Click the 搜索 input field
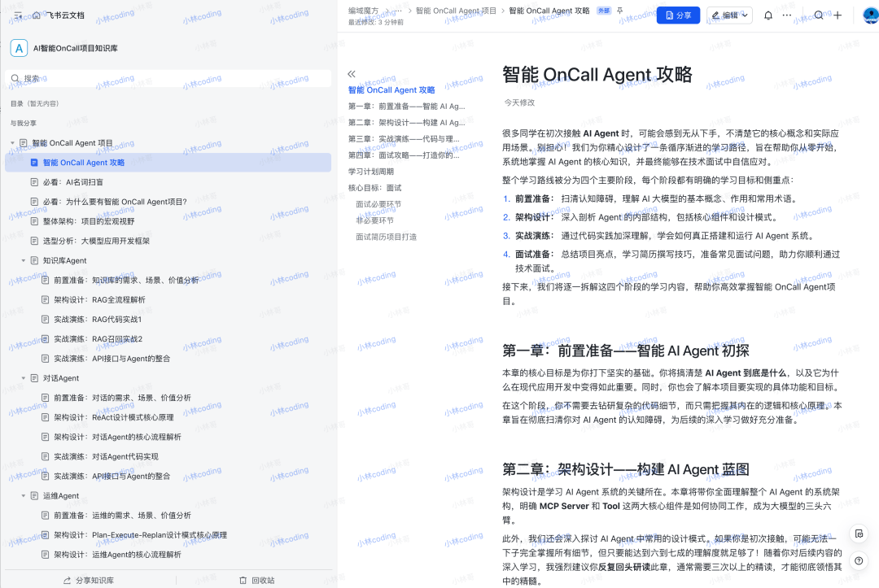Screen dimensions: 879x588 [163, 79]
